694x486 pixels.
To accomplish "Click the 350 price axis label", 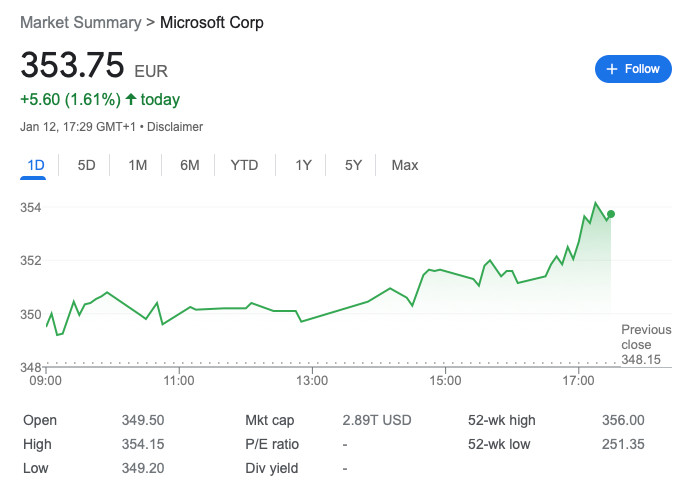I will coord(31,315).
